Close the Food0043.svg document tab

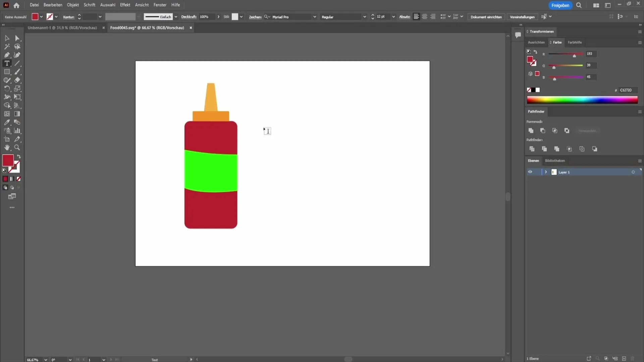pos(191,28)
